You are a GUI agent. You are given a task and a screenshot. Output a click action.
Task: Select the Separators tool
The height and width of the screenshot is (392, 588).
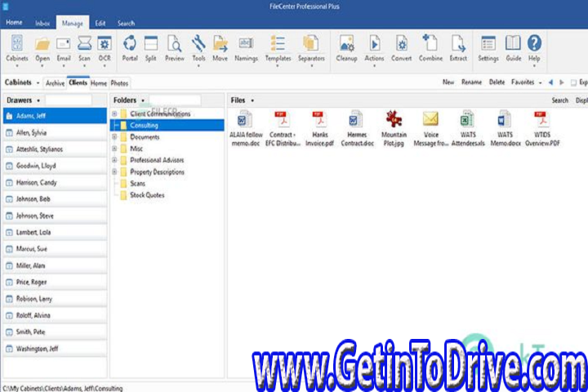pyautogui.click(x=311, y=50)
